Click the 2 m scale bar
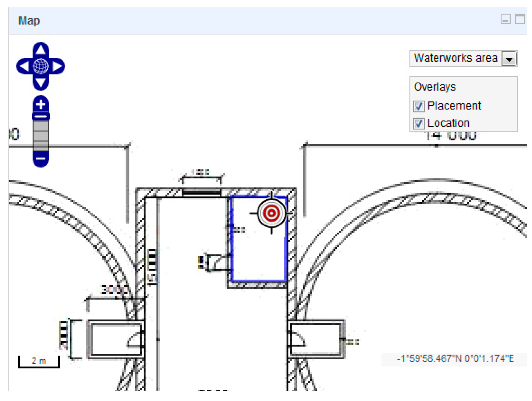The image size is (532, 401). point(39,362)
